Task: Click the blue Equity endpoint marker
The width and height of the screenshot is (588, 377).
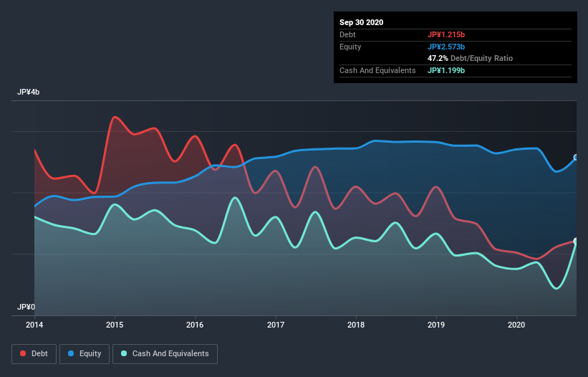Action: pyautogui.click(x=576, y=157)
